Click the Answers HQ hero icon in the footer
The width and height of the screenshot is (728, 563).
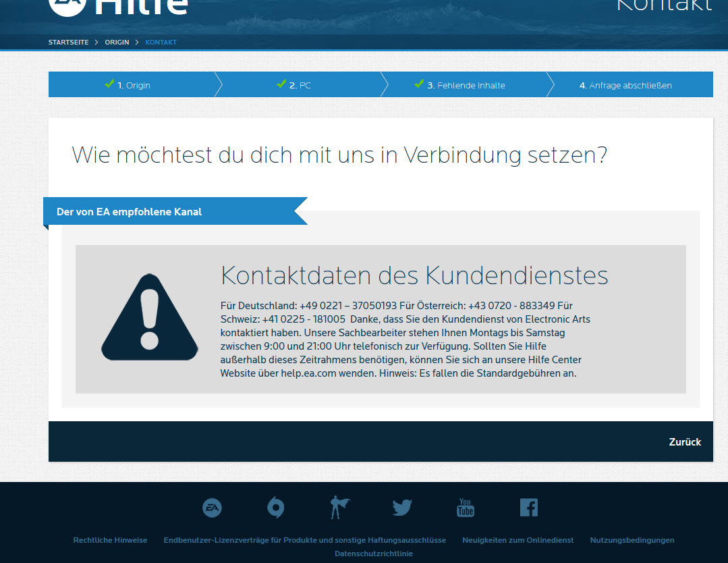339,507
